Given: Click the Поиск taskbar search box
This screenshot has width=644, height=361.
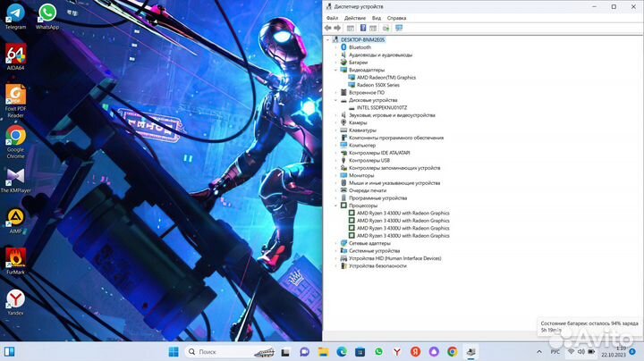Looking at the screenshot, I should (x=231, y=352).
